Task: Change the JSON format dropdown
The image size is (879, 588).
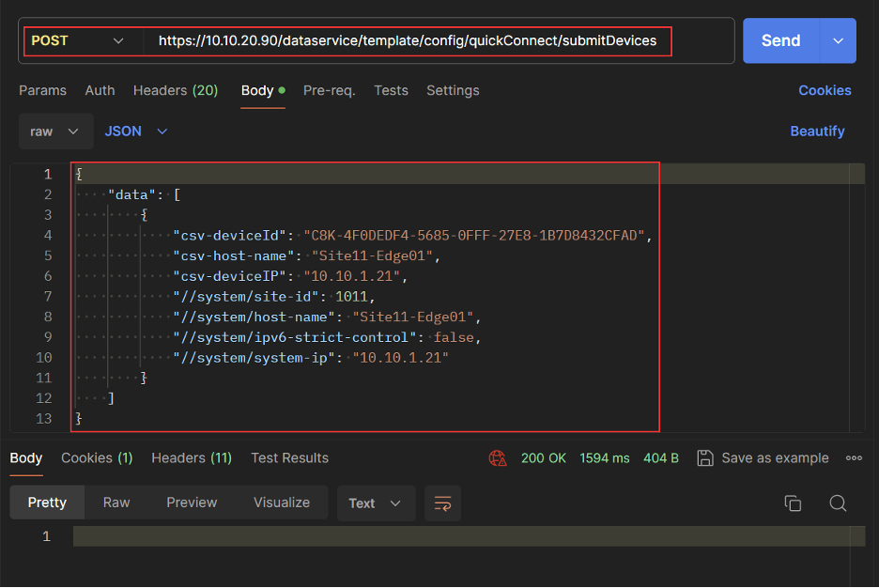Action: [x=136, y=132]
